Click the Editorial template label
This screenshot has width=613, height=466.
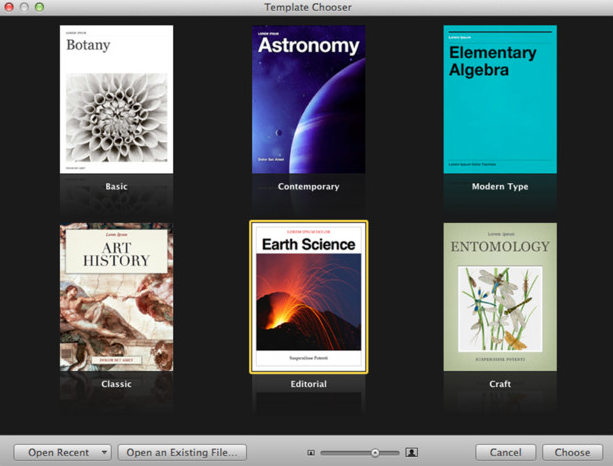point(308,384)
